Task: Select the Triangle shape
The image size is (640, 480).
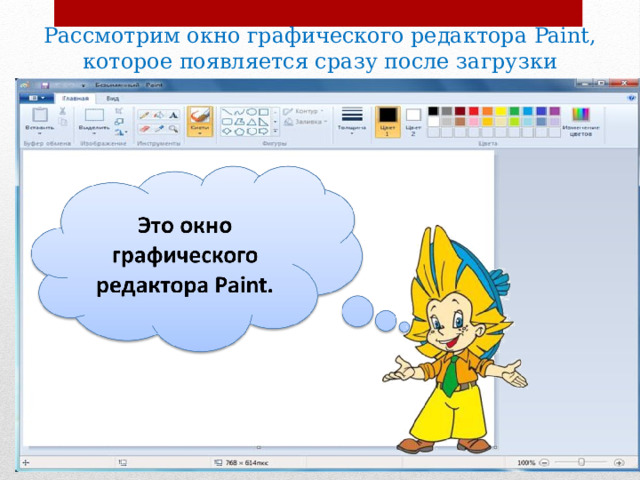Action: point(252,122)
